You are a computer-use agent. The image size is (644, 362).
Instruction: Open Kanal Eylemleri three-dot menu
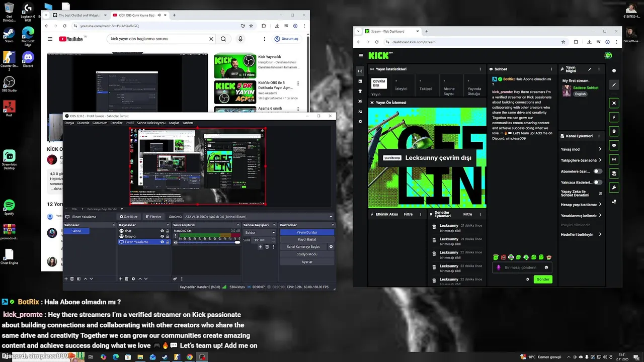click(x=599, y=136)
